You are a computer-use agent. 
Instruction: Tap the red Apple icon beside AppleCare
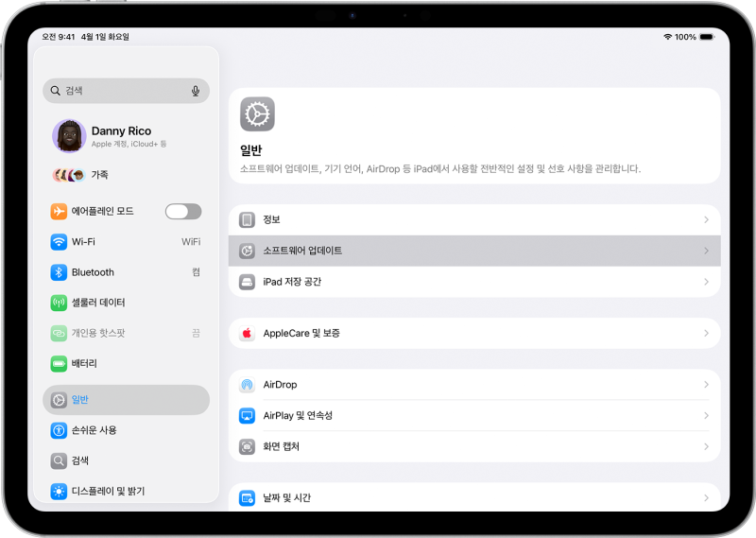(247, 334)
